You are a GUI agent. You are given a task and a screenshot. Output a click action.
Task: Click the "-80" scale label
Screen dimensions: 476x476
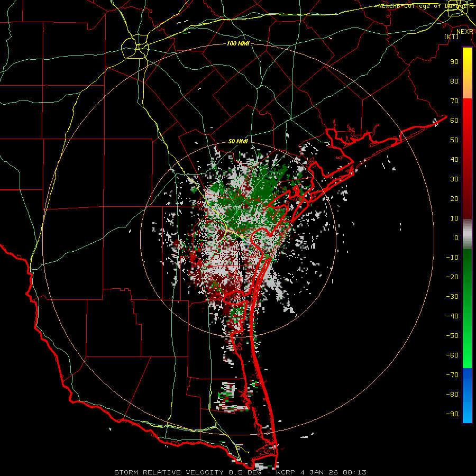point(452,395)
